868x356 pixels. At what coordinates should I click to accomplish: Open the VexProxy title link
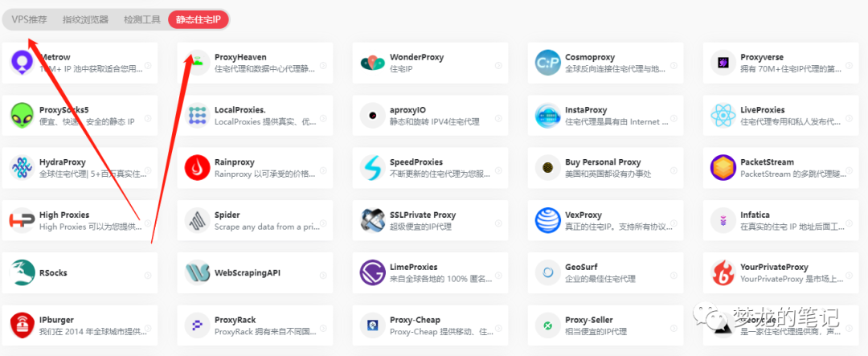click(x=583, y=215)
